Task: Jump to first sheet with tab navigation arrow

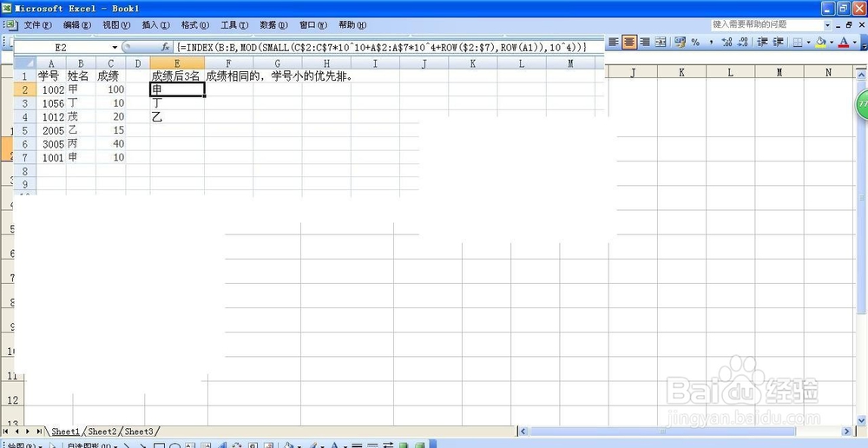Action: tap(7, 431)
